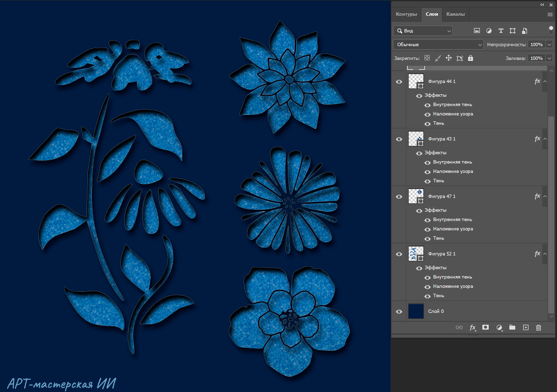Select Фигура 52 1 layer thumbnail
557x392 pixels.
(x=416, y=254)
